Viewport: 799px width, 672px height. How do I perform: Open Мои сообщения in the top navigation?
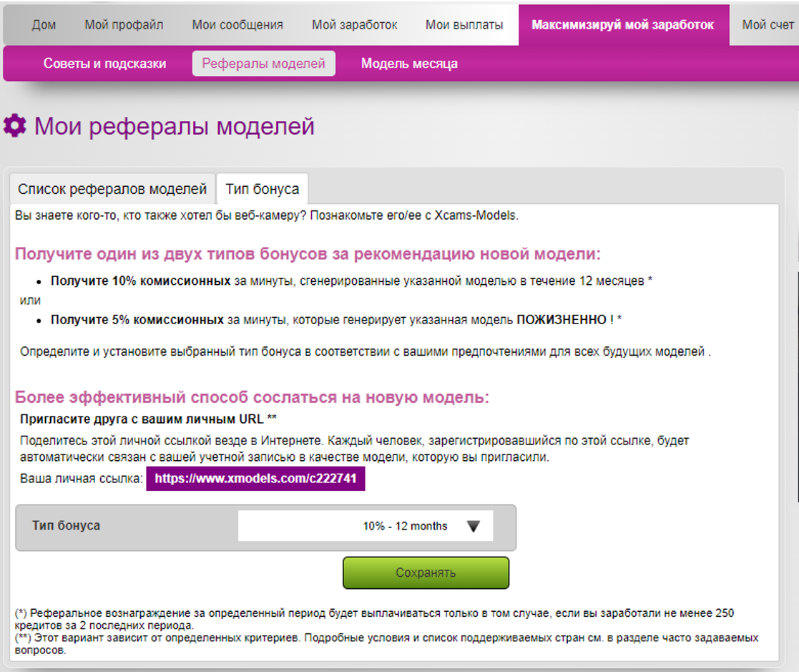tap(237, 24)
